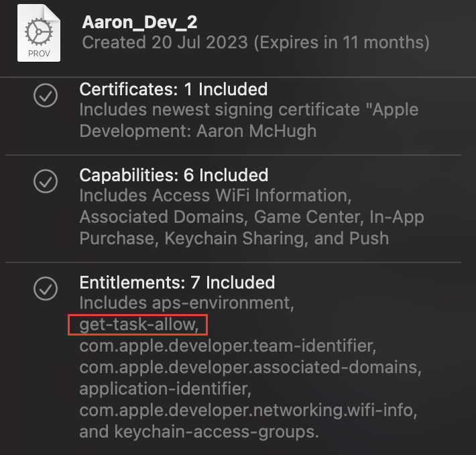Screen dimensions: 476x455
Task: Click com.apple.developer.team-identifier entitlement
Action: 228,346
